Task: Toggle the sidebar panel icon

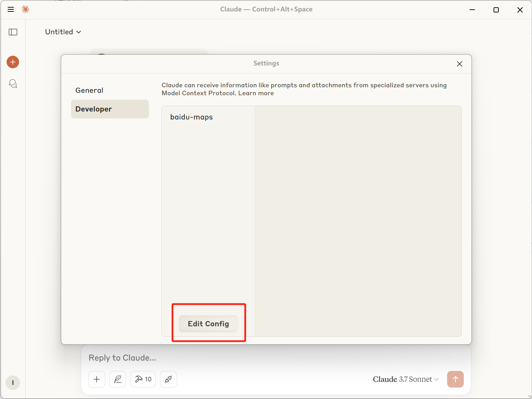Action: click(x=13, y=32)
